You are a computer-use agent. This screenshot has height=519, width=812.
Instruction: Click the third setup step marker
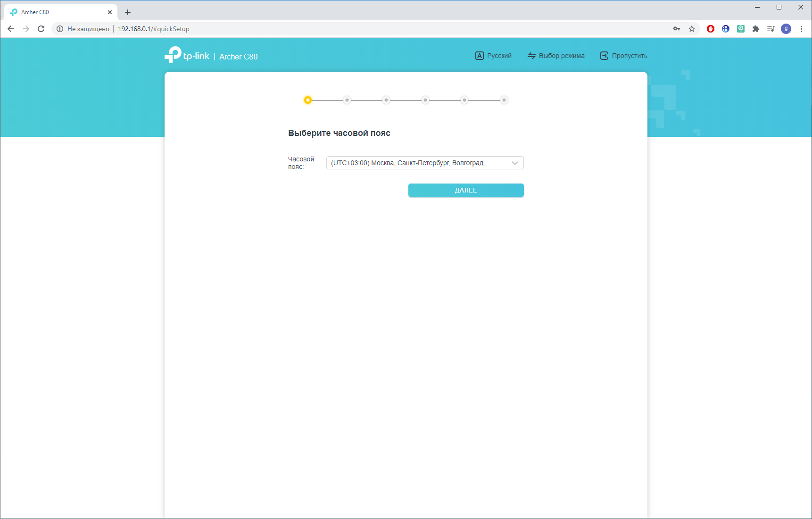point(386,100)
